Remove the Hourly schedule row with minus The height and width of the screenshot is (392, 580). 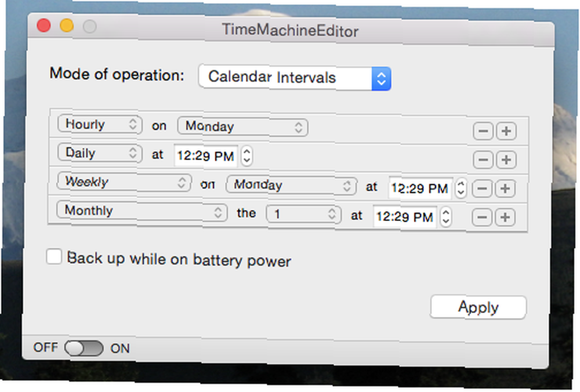coord(483,131)
